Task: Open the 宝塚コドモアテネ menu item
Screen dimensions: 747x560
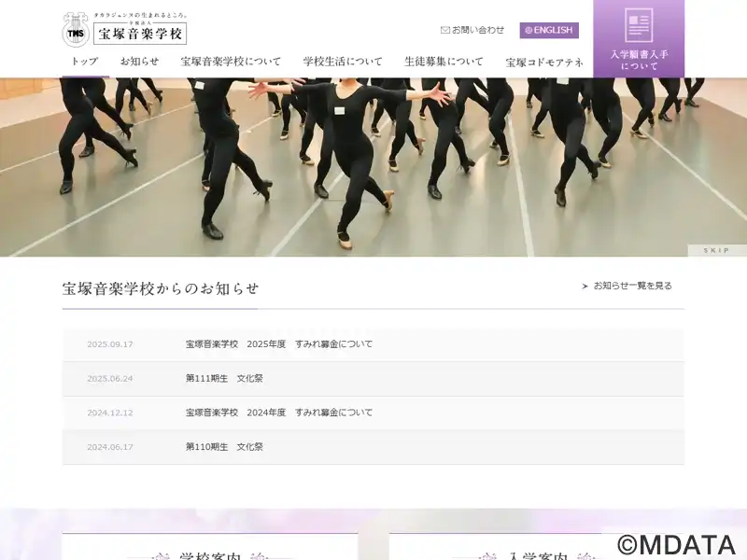Action: click(544, 63)
